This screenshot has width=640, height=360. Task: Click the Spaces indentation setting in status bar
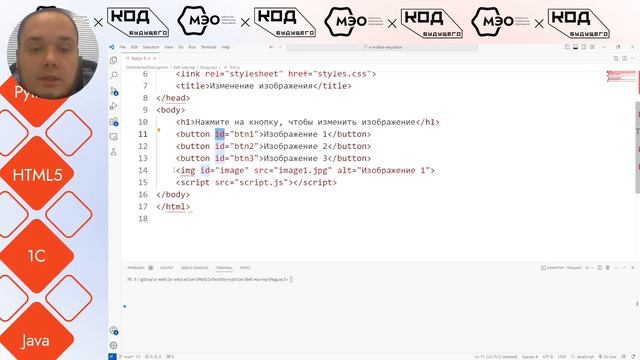point(530,357)
